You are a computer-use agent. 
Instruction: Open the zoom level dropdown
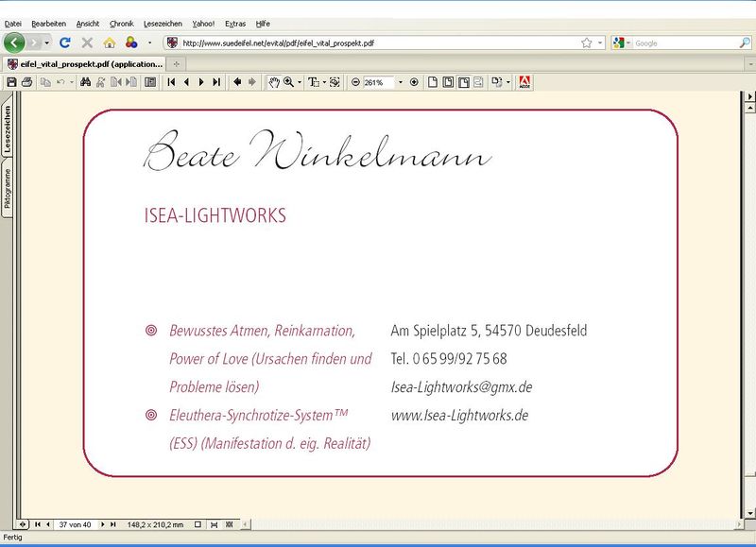coord(401,82)
